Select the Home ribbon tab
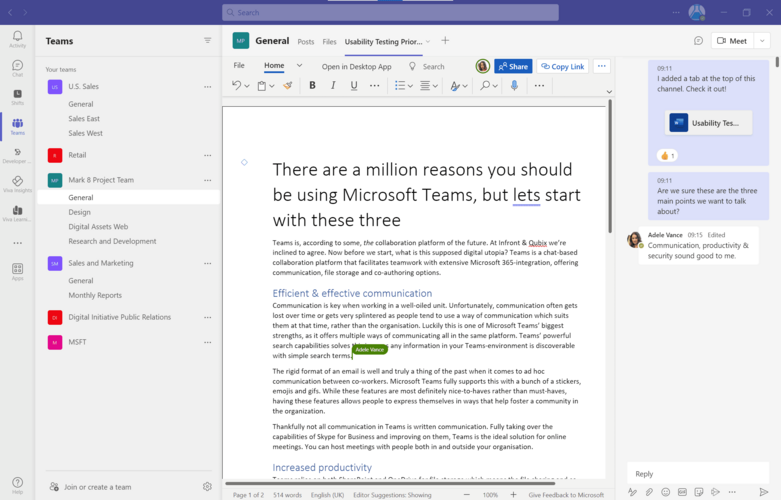The image size is (781, 500). [x=274, y=65]
